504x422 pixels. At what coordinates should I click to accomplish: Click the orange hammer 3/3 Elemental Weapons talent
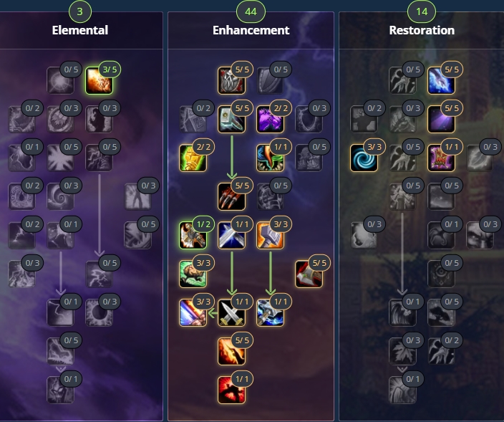[x=270, y=235]
